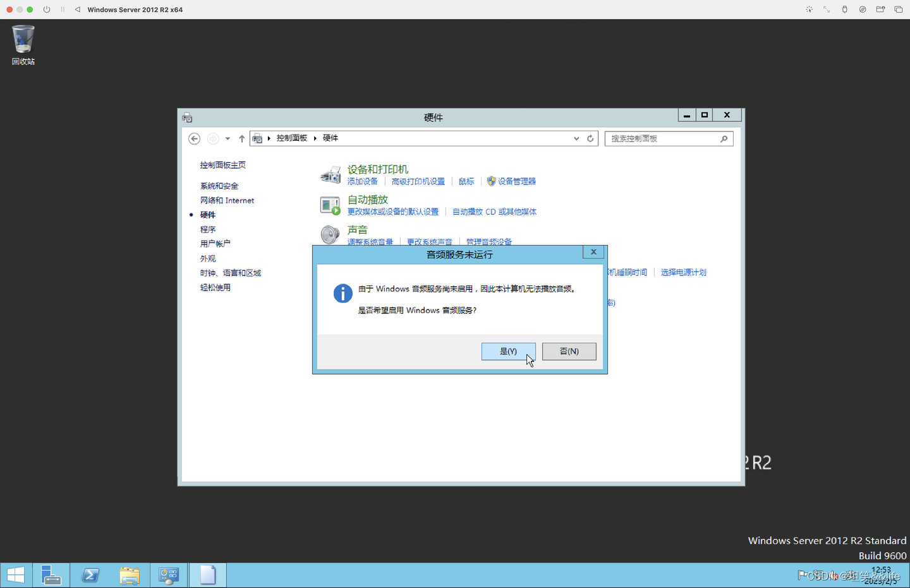Click the shield icon beside 设备管理器
Image resolution: width=910 pixels, height=588 pixels.
(491, 181)
